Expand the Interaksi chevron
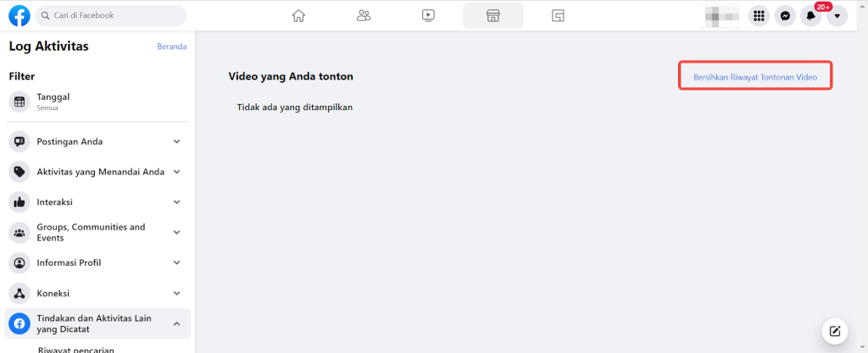This screenshot has height=353, width=868. click(x=176, y=202)
